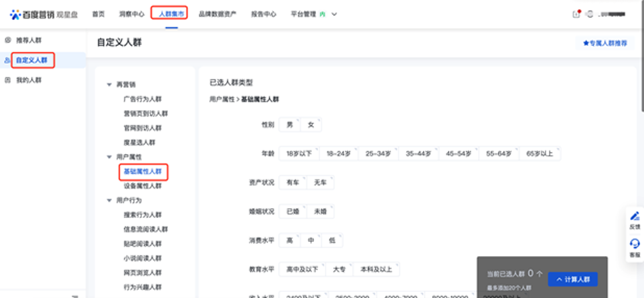Screen dimensions: 644x298
Task: Click the 计算人群 button
Action: (573, 279)
